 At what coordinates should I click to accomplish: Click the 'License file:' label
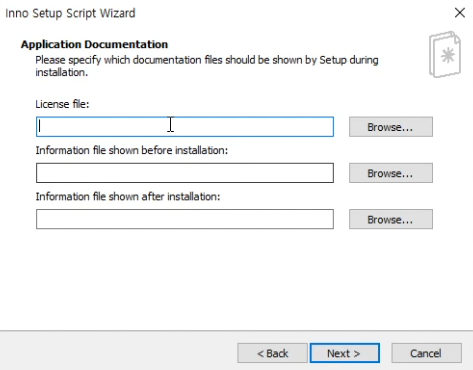point(62,104)
